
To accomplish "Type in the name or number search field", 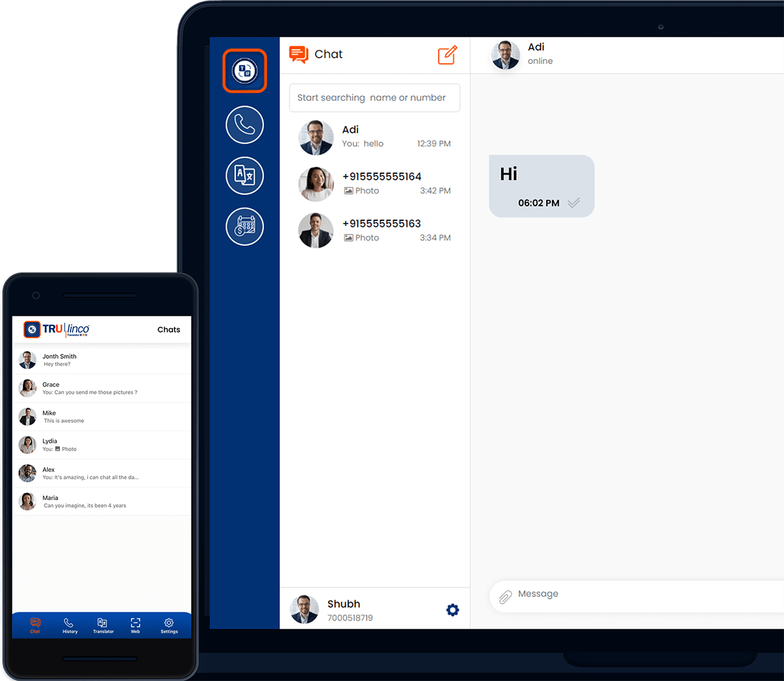I will click(x=374, y=97).
